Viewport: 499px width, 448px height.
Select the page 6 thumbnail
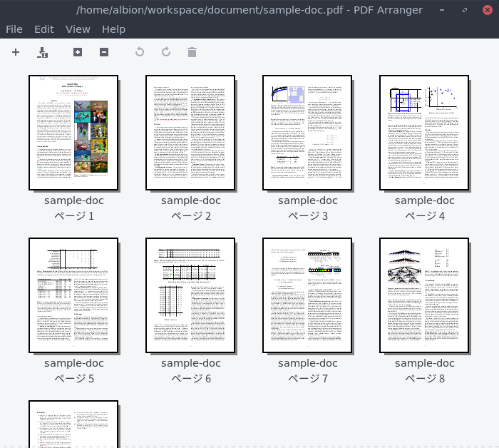[x=190, y=295]
